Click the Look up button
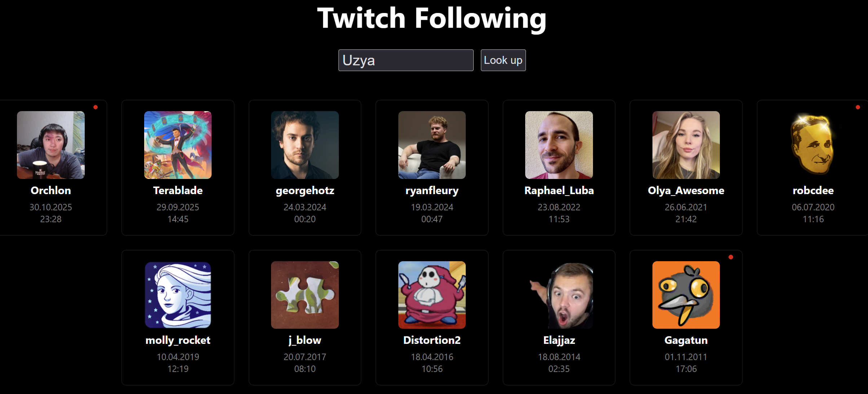 click(503, 60)
